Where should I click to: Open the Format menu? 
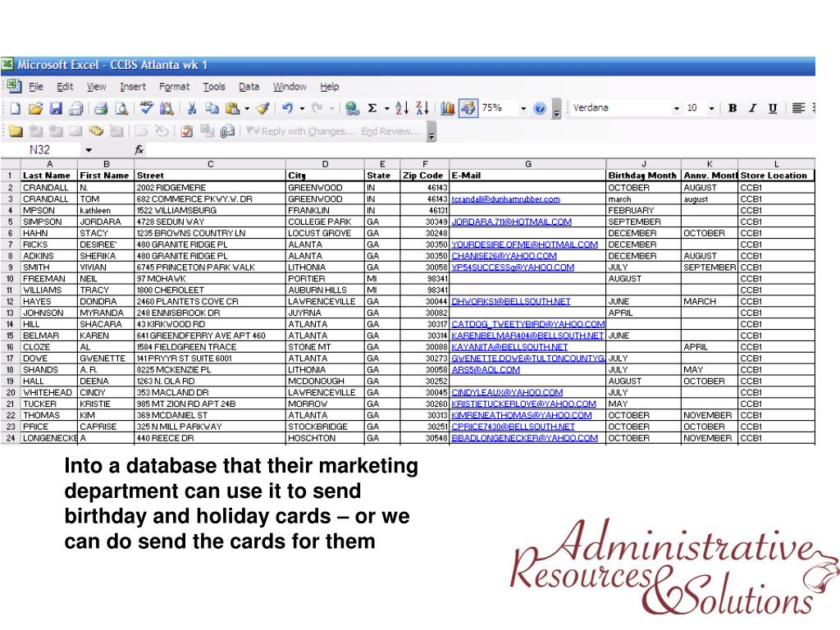pyautogui.click(x=174, y=87)
